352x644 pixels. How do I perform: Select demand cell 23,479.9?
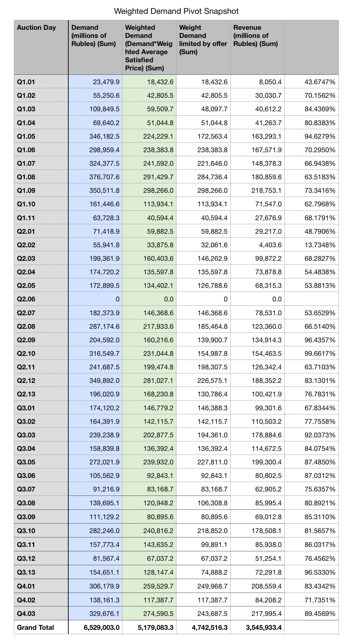click(95, 82)
